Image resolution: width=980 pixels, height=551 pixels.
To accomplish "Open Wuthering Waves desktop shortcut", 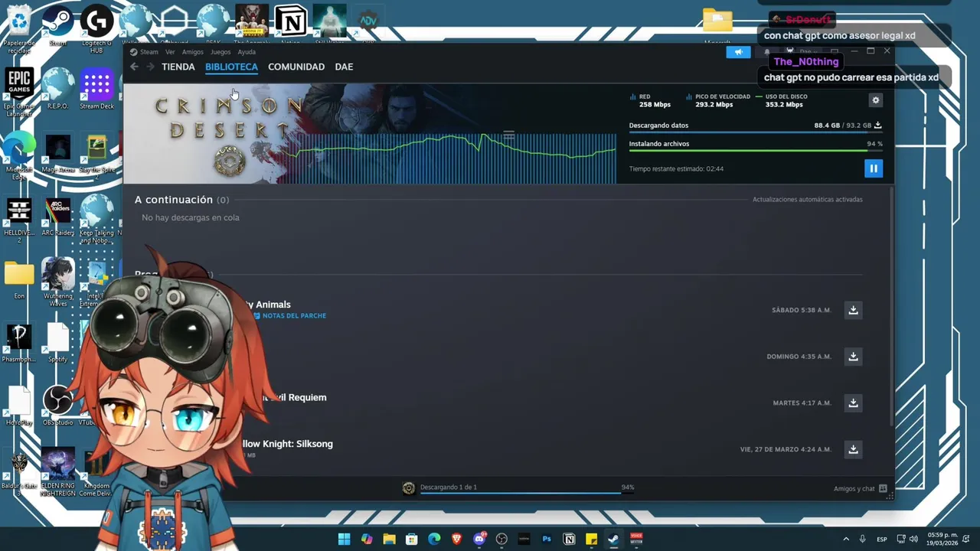I will click(x=58, y=282).
